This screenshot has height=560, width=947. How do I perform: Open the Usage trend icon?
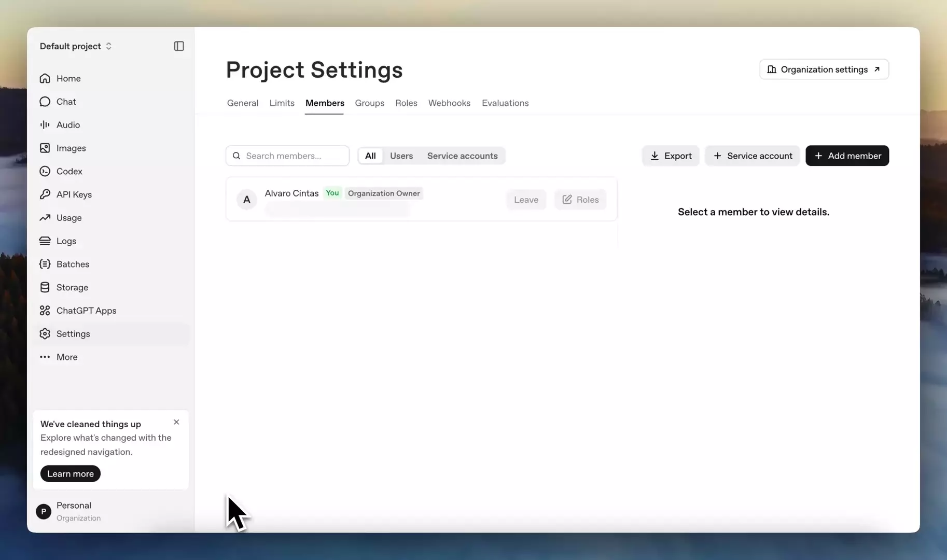[x=45, y=218]
